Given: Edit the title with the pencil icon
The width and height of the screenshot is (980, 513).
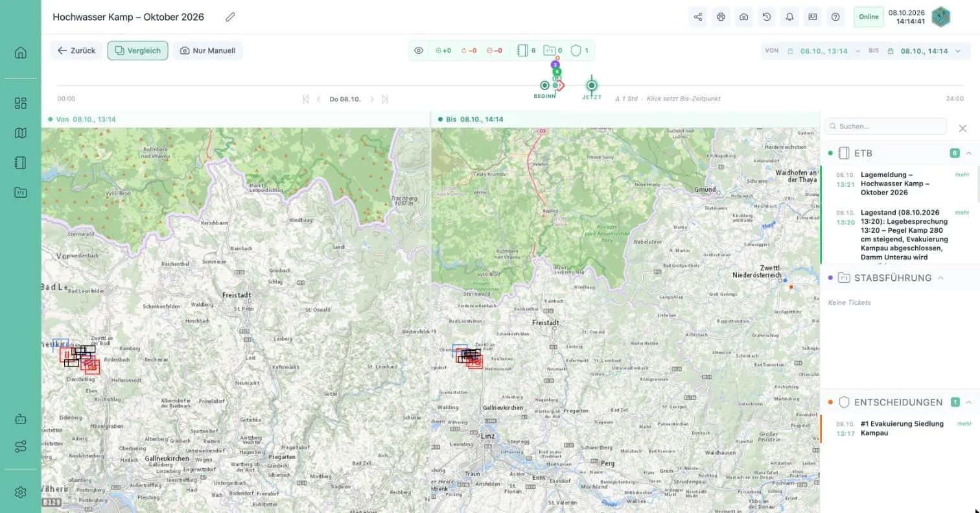Looking at the screenshot, I should click(x=230, y=17).
